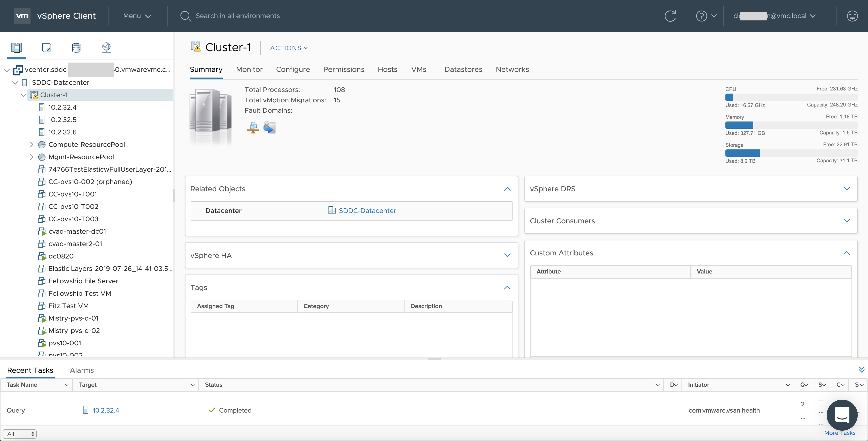Toggle the Tags section collapse
Image resolution: width=868 pixels, height=441 pixels.
click(506, 287)
